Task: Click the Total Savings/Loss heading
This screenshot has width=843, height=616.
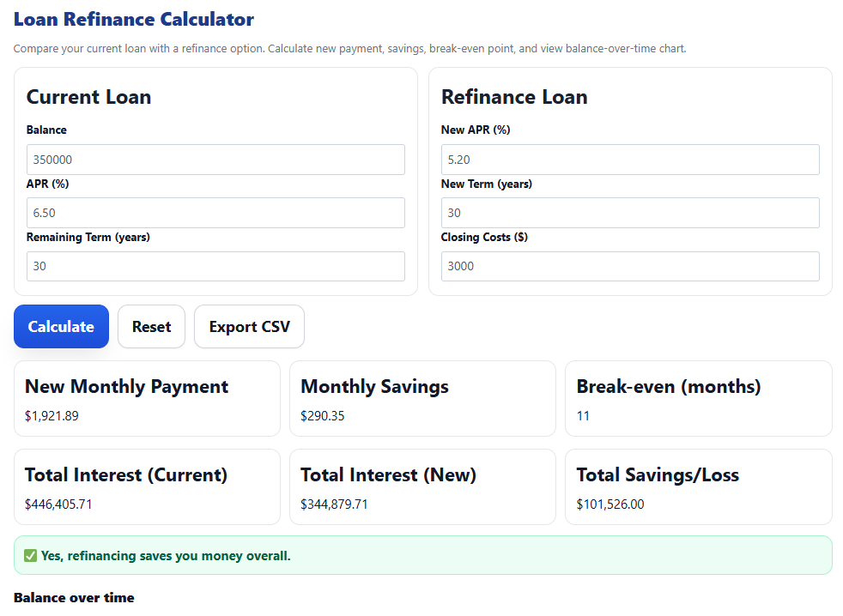Action: coord(658,474)
